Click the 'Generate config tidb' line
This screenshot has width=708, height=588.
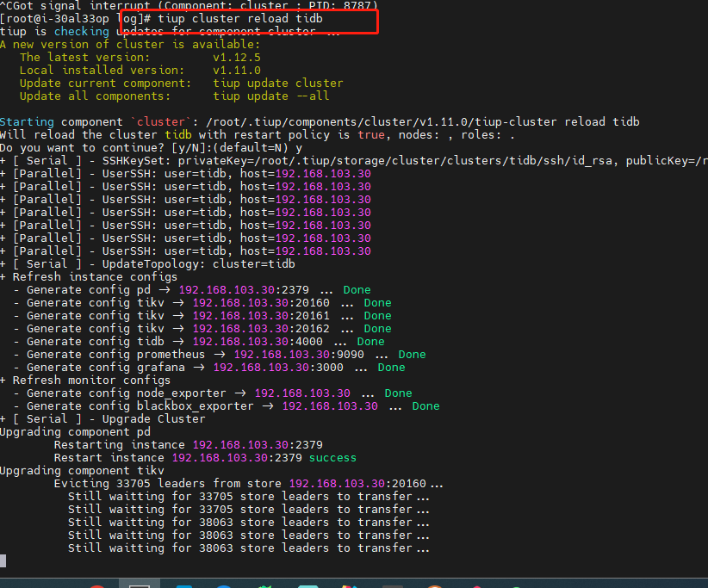(x=199, y=342)
